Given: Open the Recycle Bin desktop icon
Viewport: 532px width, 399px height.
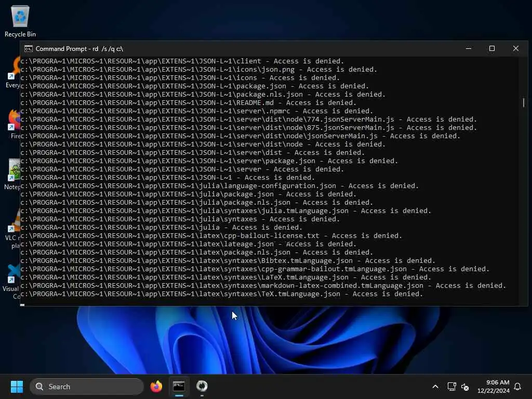Looking at the screenshot, I should 20,21.
